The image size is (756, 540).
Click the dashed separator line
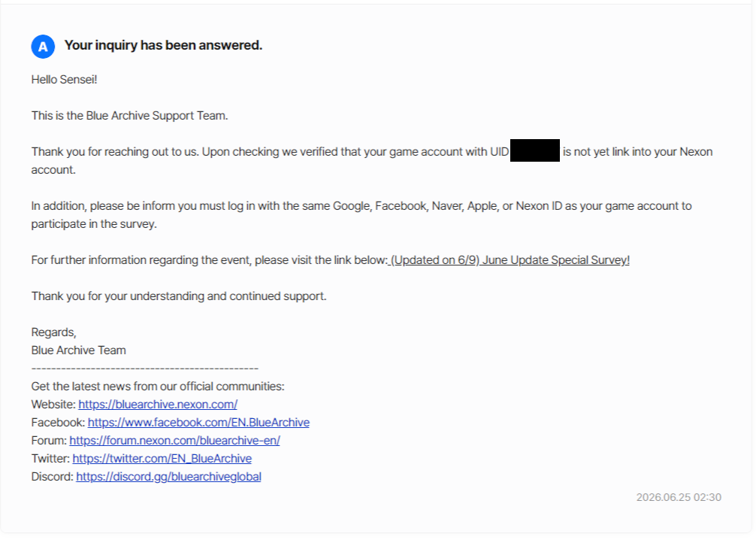point(144,369)
